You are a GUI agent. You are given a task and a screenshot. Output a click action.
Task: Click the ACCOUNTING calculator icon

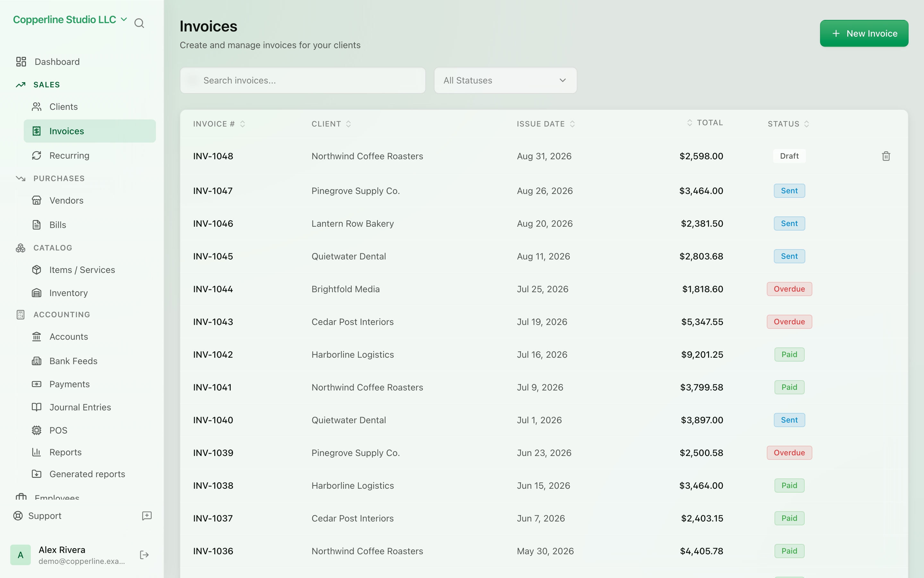[x=21, y=315]
